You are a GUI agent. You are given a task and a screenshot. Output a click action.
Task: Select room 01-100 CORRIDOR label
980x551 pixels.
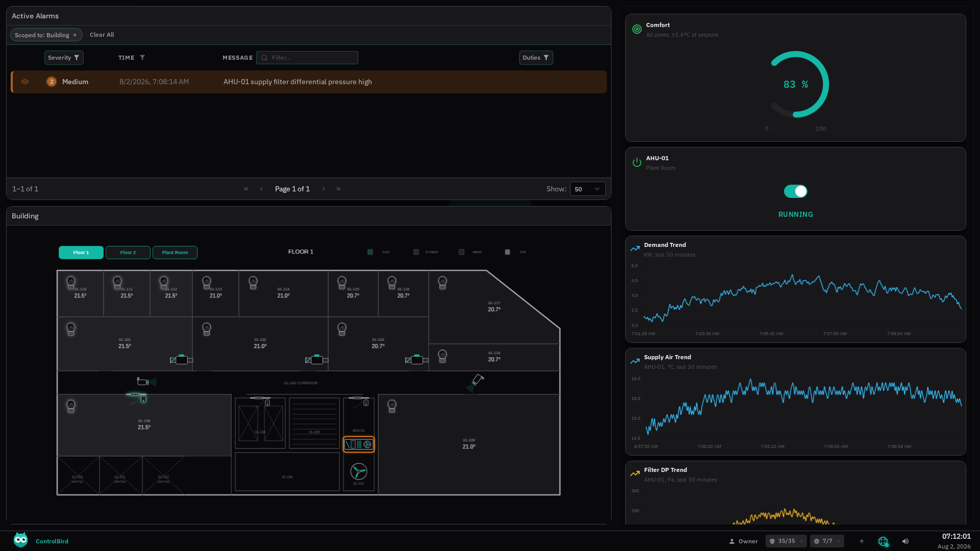(301, 383)
